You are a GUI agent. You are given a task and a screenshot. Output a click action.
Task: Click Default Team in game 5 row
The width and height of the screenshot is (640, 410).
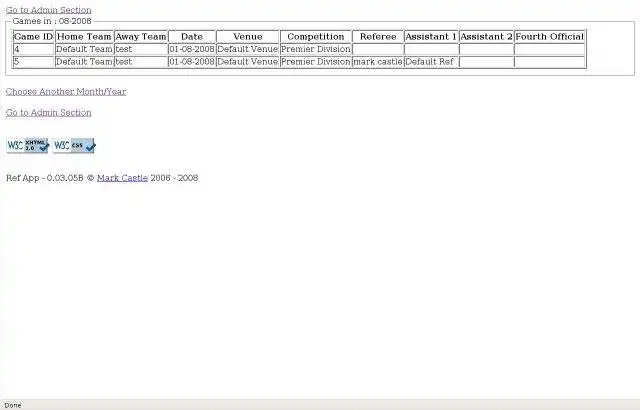(84, 62)
